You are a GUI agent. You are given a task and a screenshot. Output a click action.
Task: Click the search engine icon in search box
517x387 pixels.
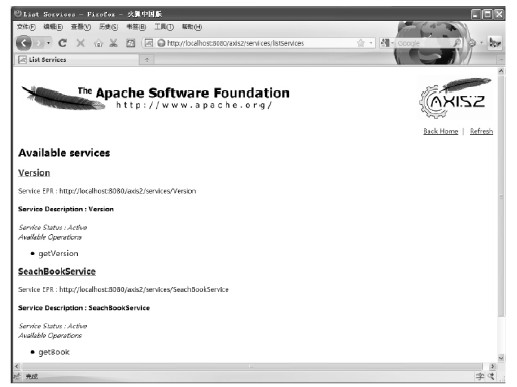pyautogui.click(x=385, y=43)
